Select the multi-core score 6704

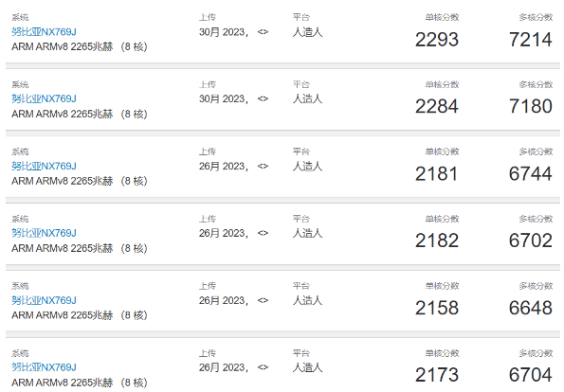tap(531, 375)
